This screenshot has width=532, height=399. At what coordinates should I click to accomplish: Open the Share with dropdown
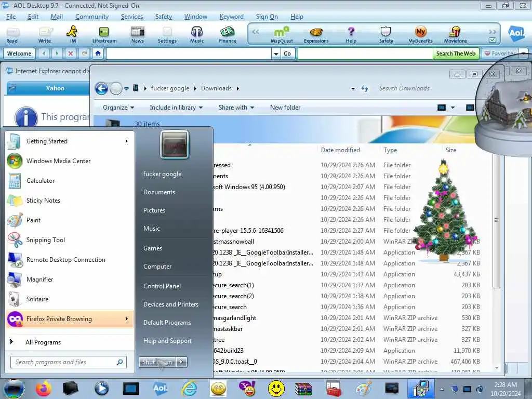236,108
